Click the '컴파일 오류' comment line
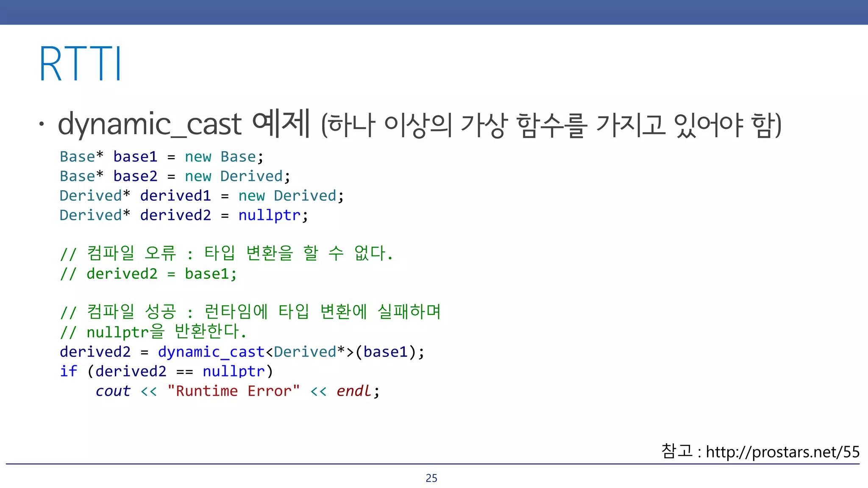Image resolution: width=868 pixels, height=488 pixels. click(x=227, y=254)
